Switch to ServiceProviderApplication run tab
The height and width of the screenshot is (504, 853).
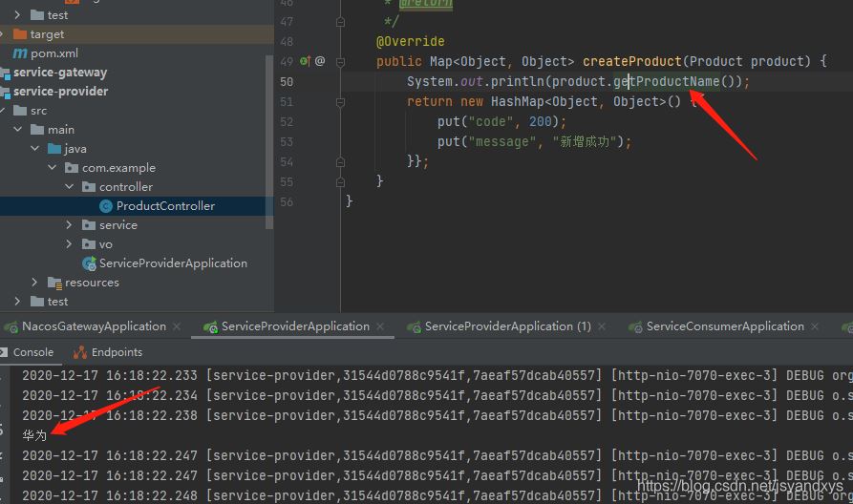point(295,326)
